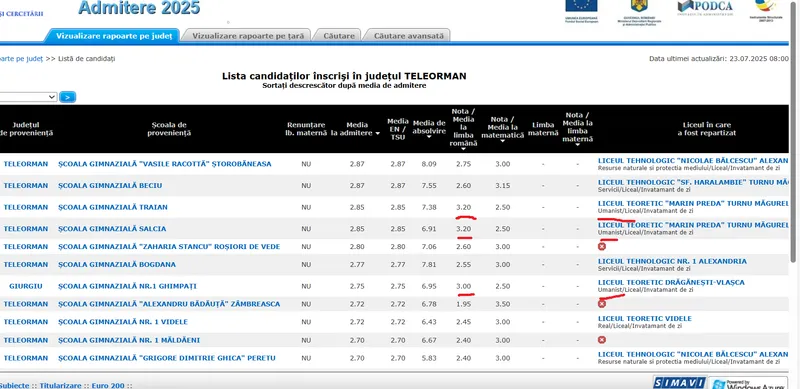Open Școala Gimnazială Nr. 1 Videle link
Image resolution: width=800 pixels, height=389 pixels.
[122, 322]
